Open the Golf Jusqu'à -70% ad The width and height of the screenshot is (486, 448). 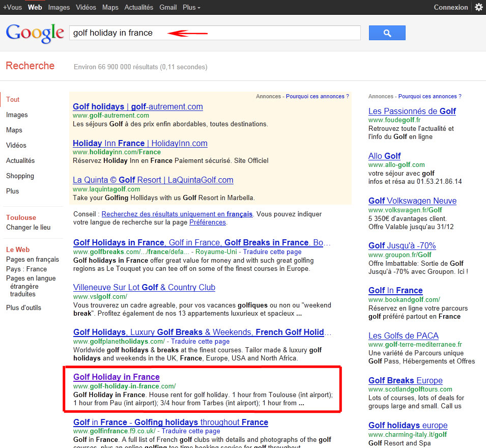[402, 245]
